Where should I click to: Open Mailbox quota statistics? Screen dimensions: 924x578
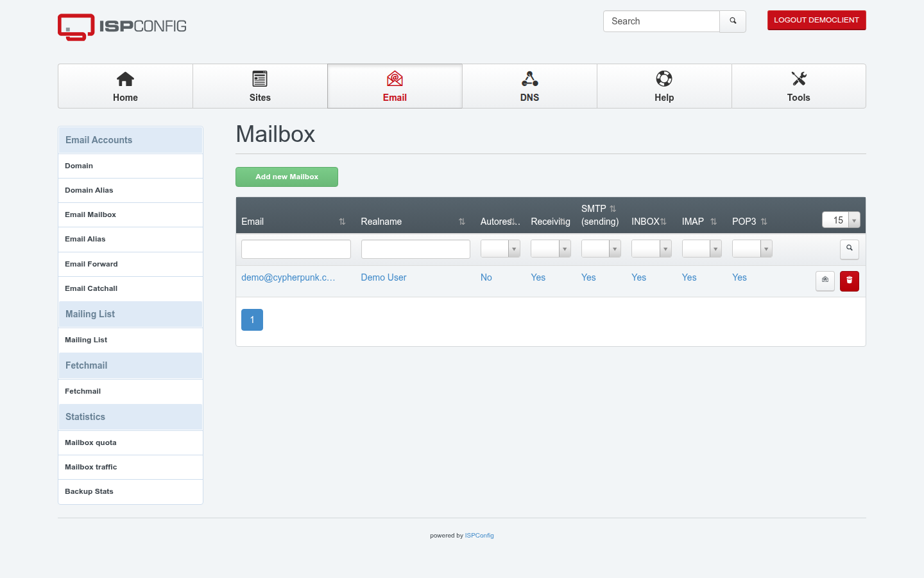click(131, 442)
